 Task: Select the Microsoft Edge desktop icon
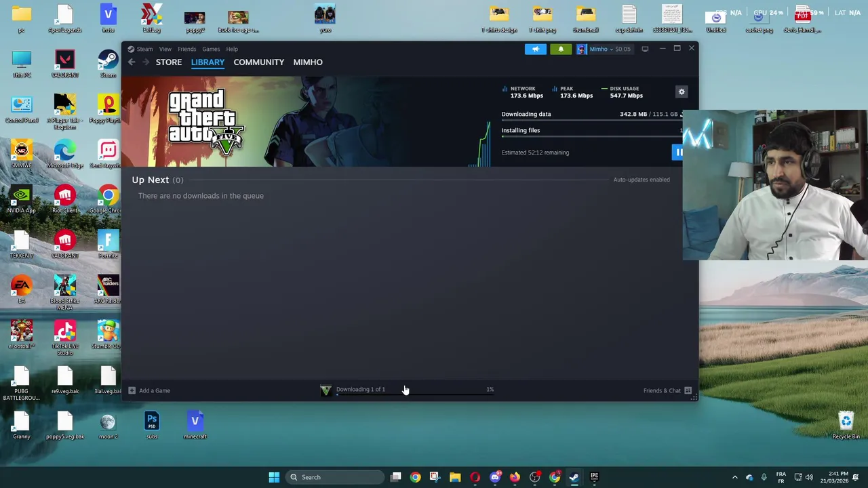(x=64, y=154)
